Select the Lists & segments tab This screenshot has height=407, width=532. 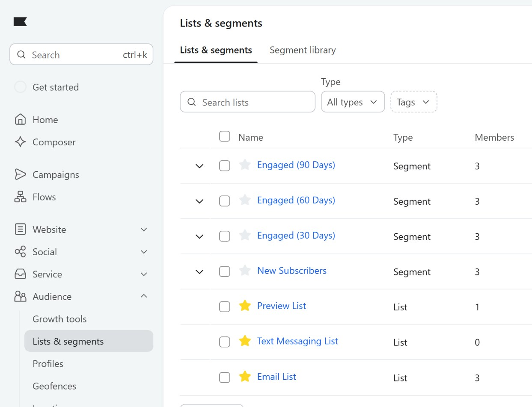(216, 50)
